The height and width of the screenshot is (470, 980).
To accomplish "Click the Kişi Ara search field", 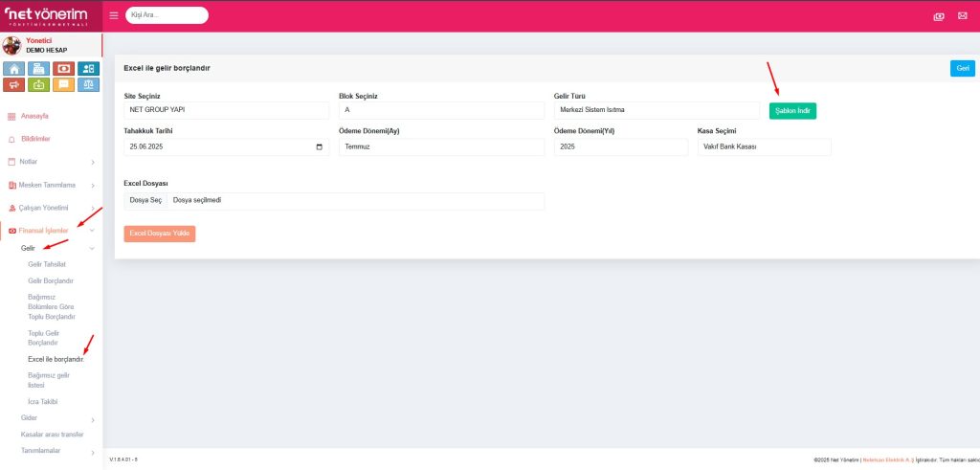I will pyautogui.click(x=167, y=15).
